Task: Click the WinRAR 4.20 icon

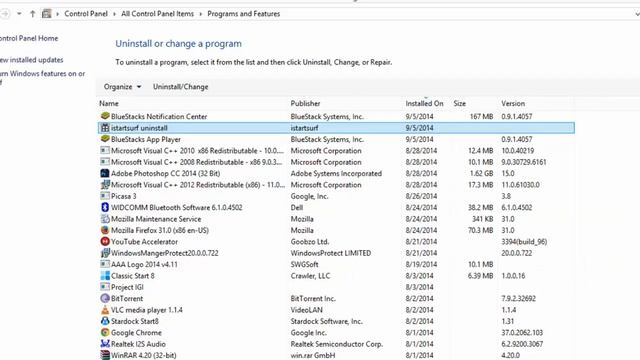Action: [105, 355]
